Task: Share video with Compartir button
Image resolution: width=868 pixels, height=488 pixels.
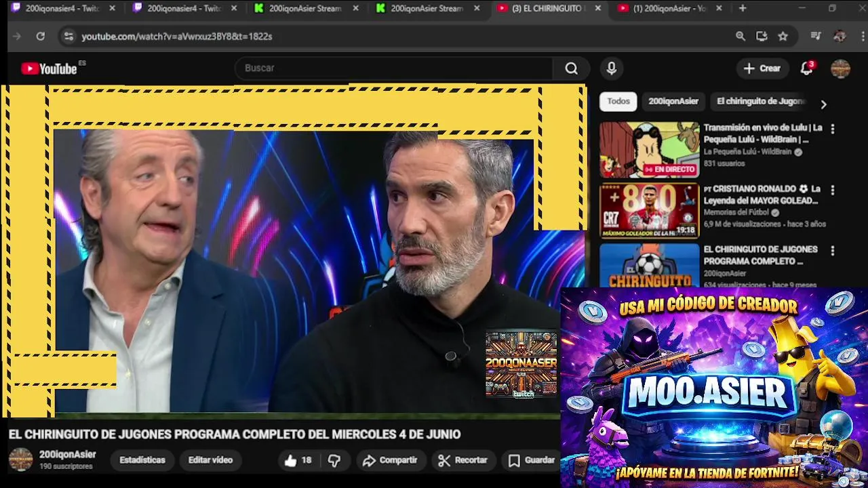Action: click(390, 460)
